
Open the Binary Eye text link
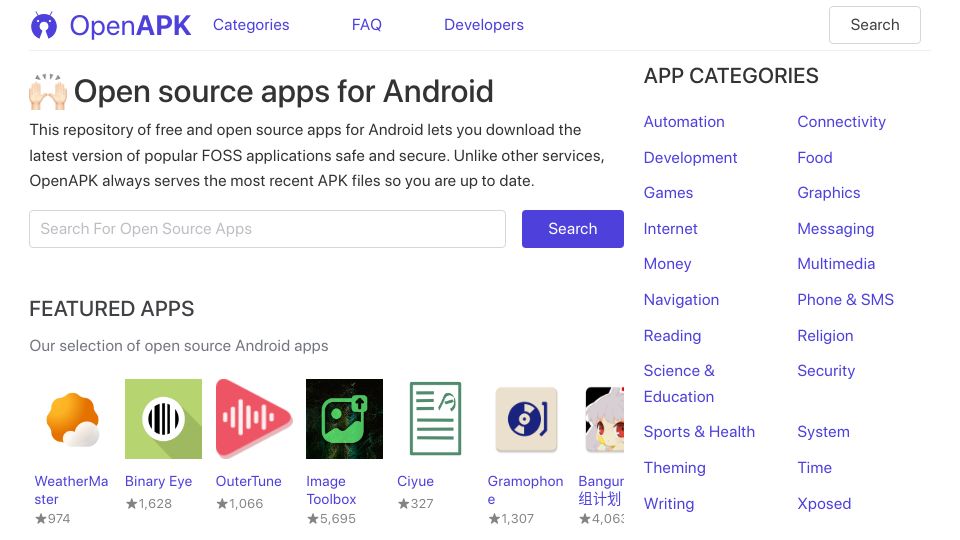(x=159, y=481)
